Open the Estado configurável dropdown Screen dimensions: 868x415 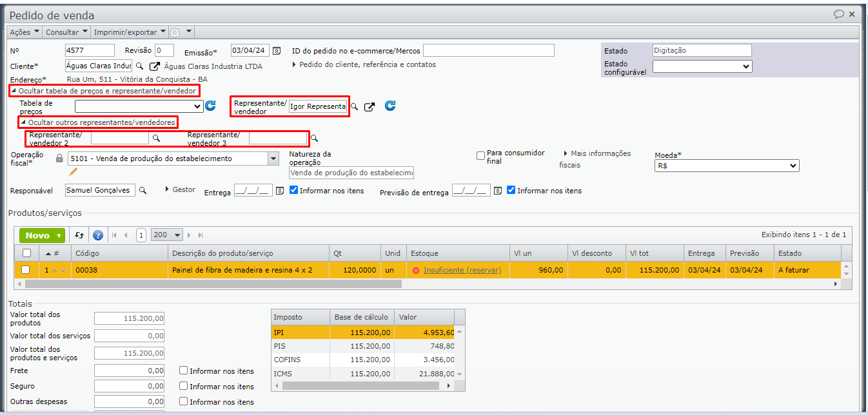click(x=702, y=66)
